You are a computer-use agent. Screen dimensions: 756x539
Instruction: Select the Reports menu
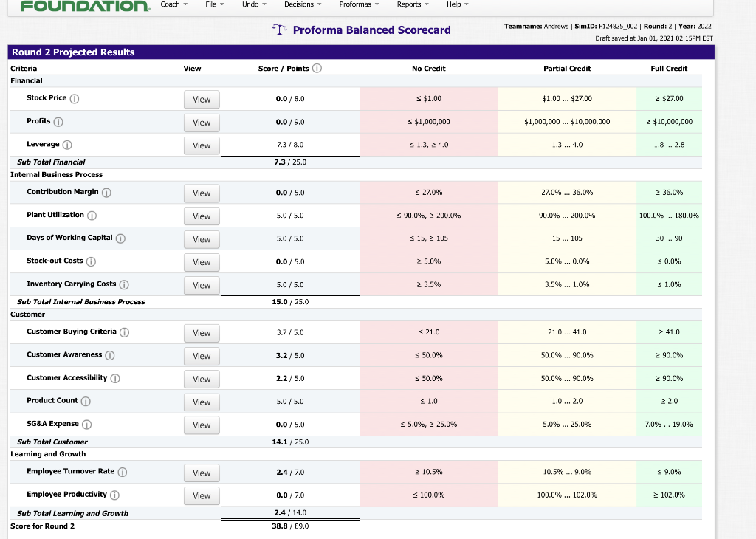tap(412, 4)
